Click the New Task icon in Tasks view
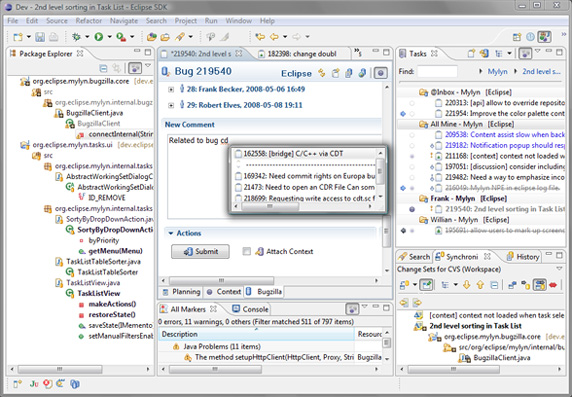The width and height of the screenshot is (572, 397). 471,54
